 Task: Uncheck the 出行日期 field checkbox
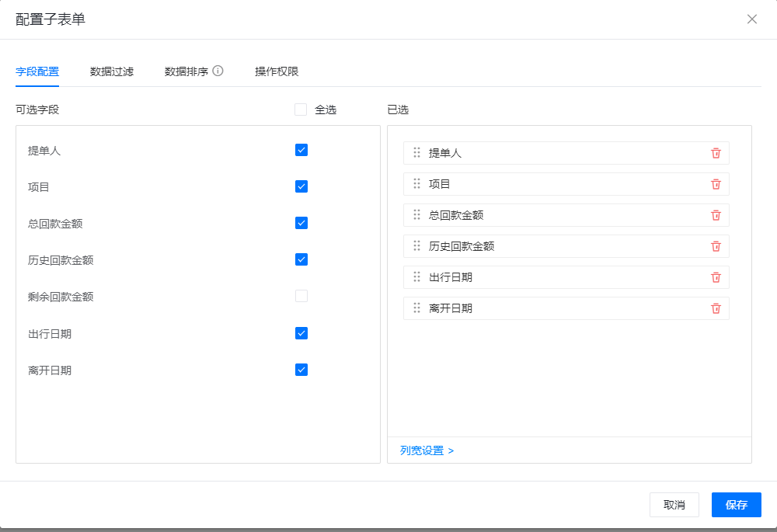[x=301, y=333]
